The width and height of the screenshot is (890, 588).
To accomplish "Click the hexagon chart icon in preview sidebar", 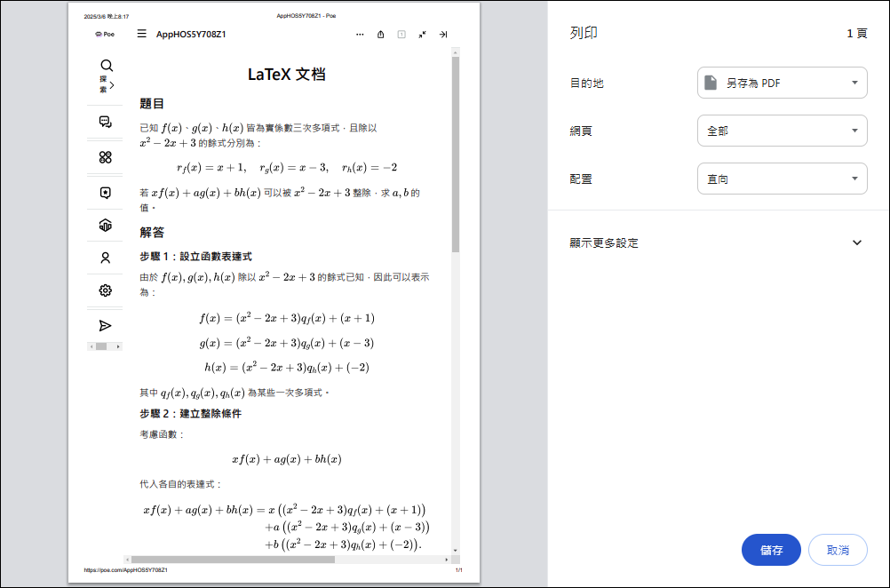I will click(x=105, y=226).
